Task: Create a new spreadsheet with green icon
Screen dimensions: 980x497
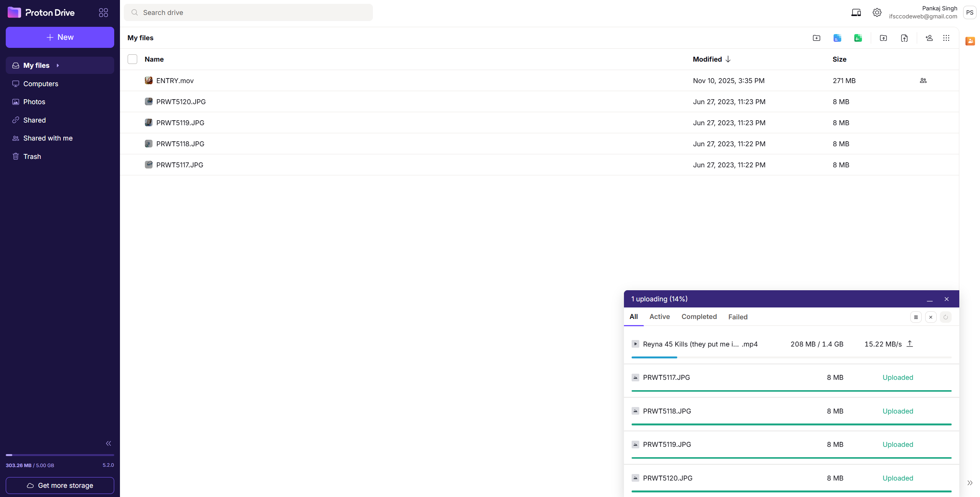Action: point(858,38)
